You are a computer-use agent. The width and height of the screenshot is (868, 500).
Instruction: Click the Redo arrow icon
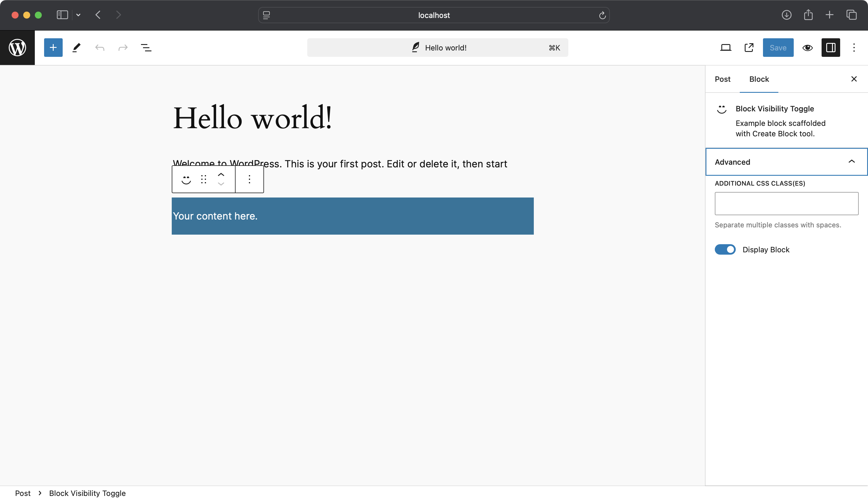(123, 48)
